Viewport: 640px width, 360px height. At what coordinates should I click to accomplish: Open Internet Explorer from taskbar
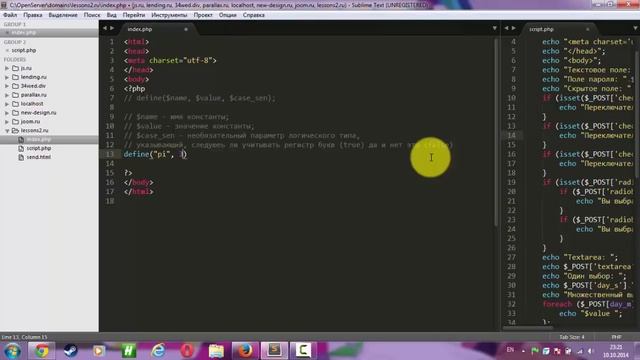(158, 351)
